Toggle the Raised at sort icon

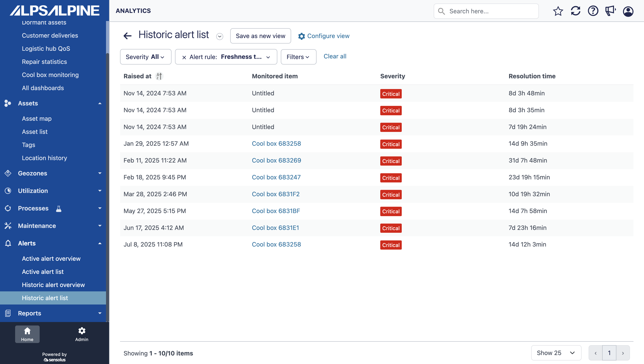tap(159, 76)
